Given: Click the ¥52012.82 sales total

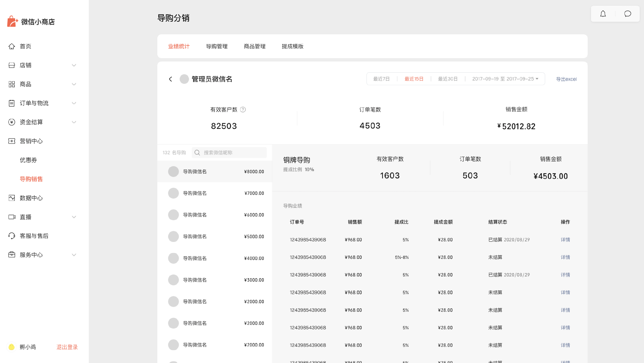Looking at the screenshot, I should click(516, 126).
